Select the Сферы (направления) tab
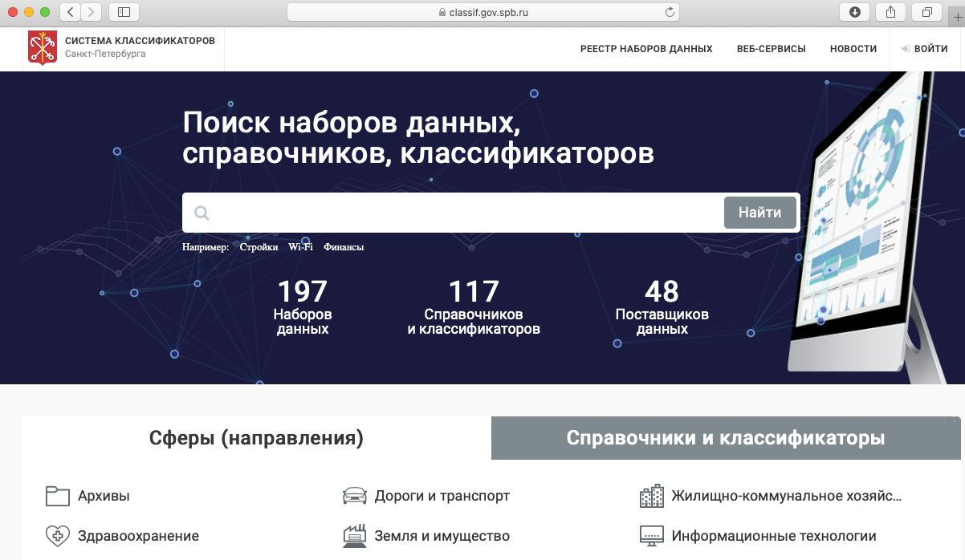The width and height of the screenshot is (965, 560). [x=256, y=438]
